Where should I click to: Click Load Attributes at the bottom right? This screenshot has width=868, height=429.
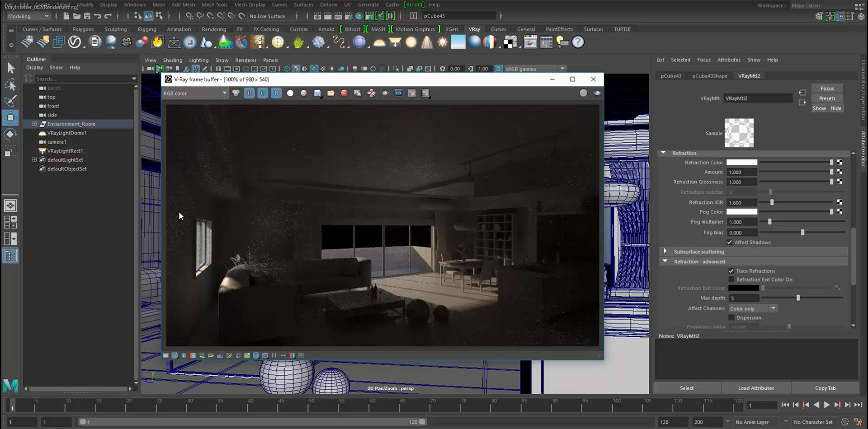(755, 388)
